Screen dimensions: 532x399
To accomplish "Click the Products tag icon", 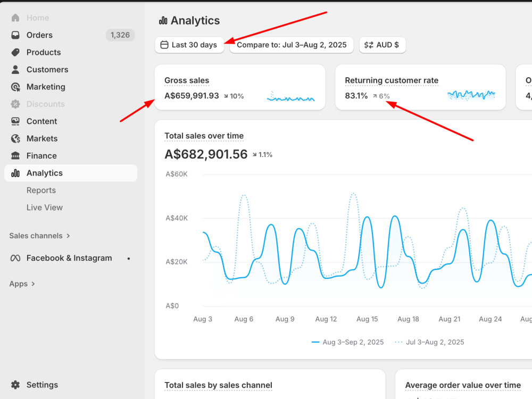I will (15, 52).
